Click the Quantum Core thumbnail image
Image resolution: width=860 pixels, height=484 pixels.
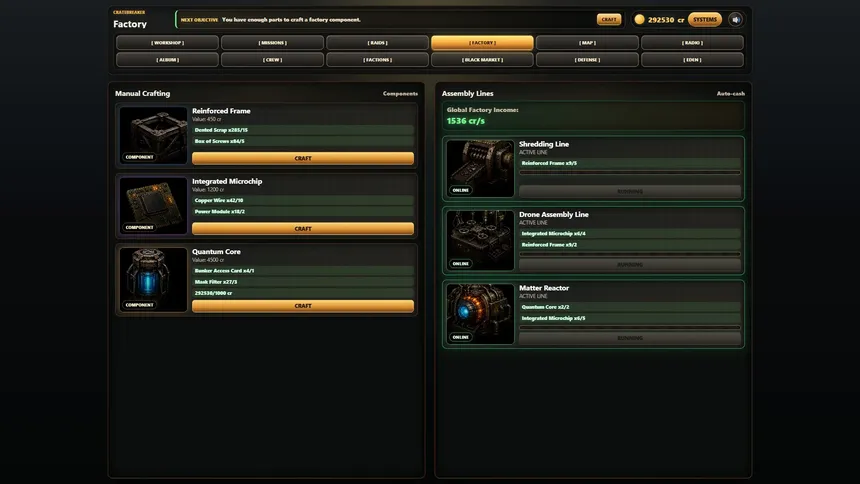pos(154,279)
